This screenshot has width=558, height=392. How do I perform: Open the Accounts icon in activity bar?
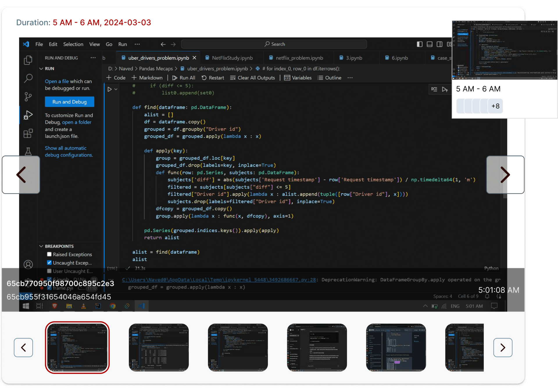(x=28, y=264)
